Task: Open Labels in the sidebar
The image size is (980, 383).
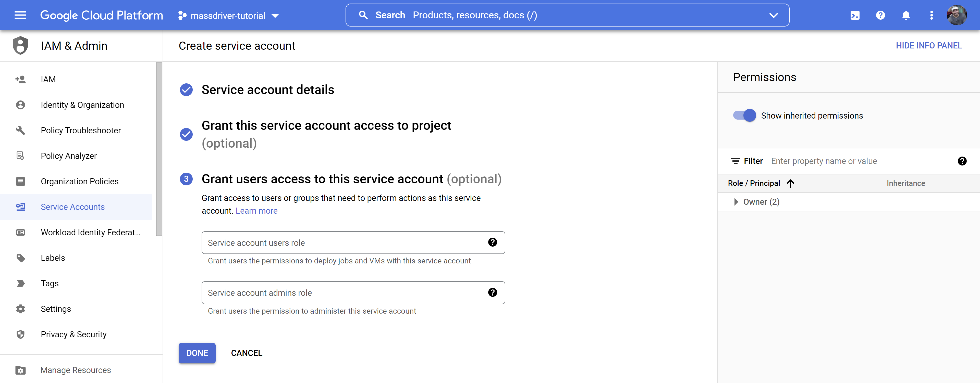Action: click(76, 258)
